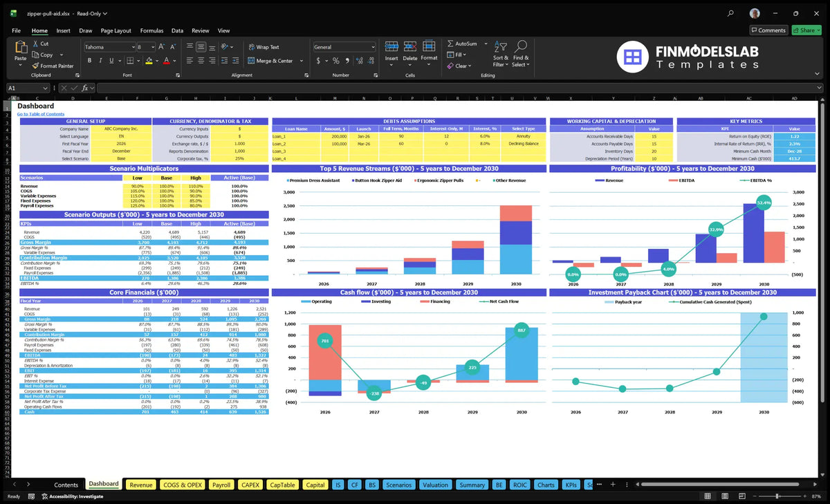
Task: Open the Tahoma font name dropdown
Action: [133, 47]
